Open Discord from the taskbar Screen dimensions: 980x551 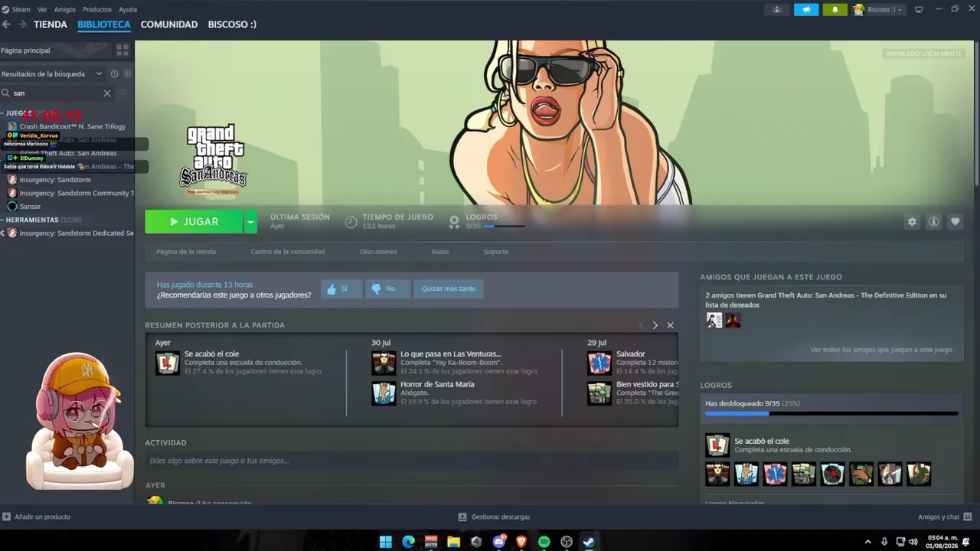click(499, 542)
